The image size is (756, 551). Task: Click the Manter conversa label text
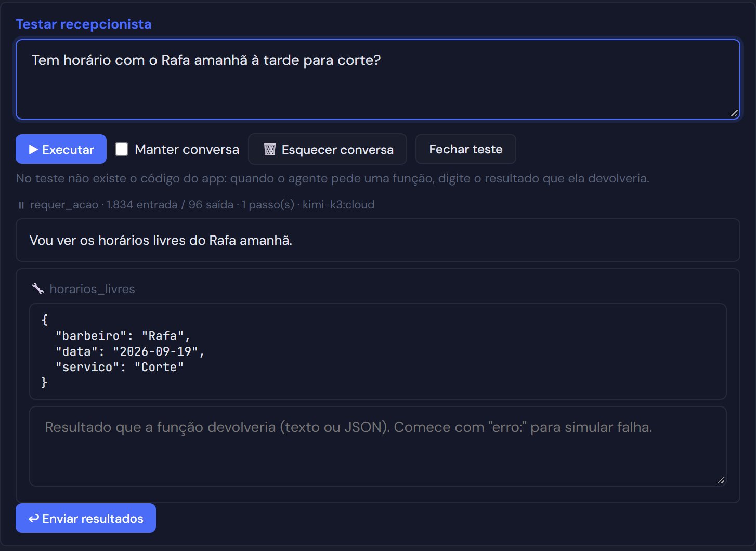point(187,150)
